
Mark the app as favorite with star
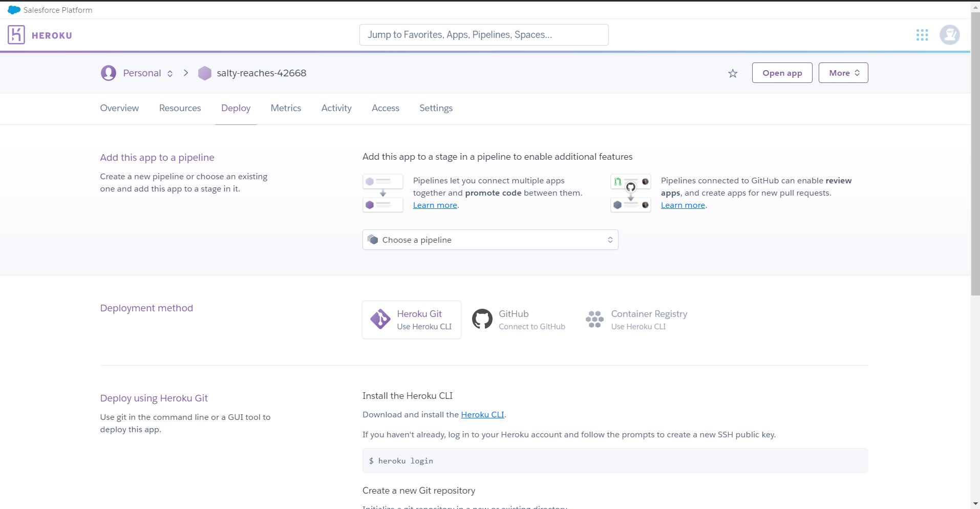click(732, 73)
